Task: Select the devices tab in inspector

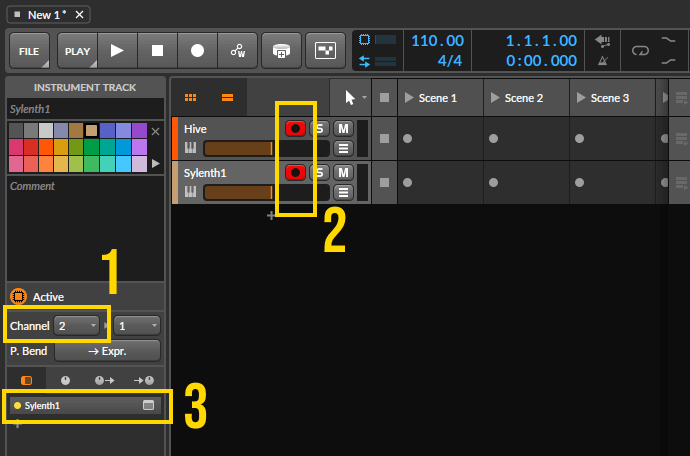Action: point(26,380)
